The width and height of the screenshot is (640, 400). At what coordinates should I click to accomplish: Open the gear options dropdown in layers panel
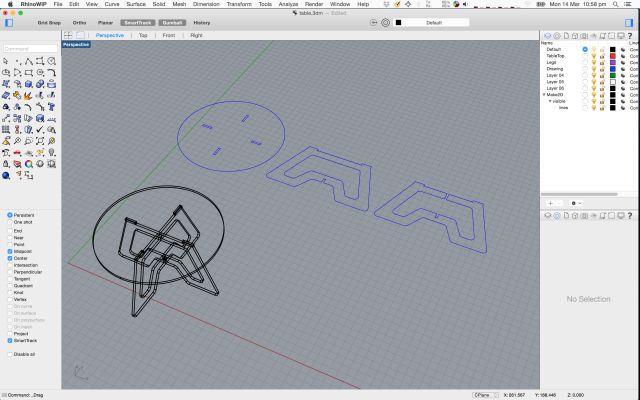pyautogui.click(x=576, y=203)
